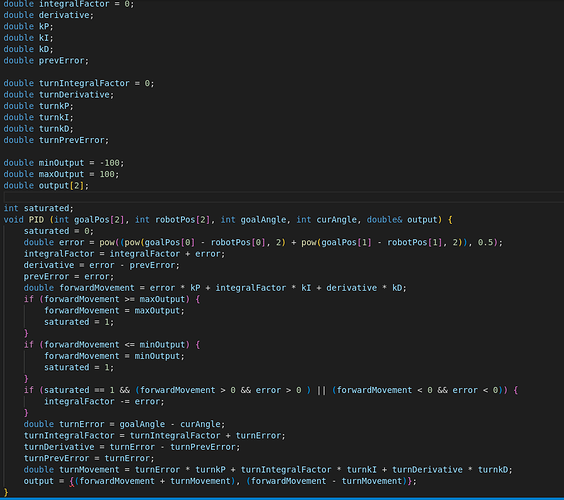This screenshot has width=564, height=500.
Task: Click the line "turnPrevError = turnError;"
Action: 89,458
